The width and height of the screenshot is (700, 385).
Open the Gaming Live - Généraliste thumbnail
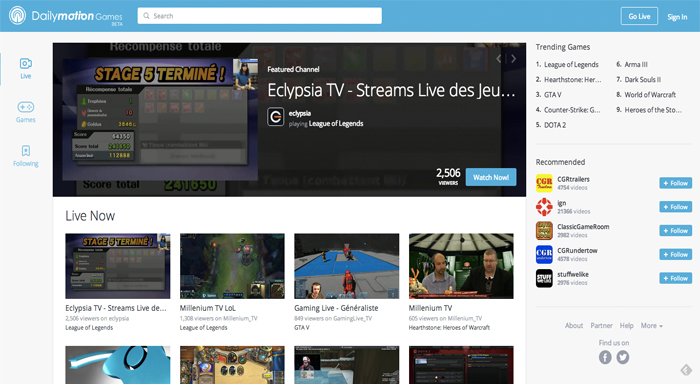346,266
